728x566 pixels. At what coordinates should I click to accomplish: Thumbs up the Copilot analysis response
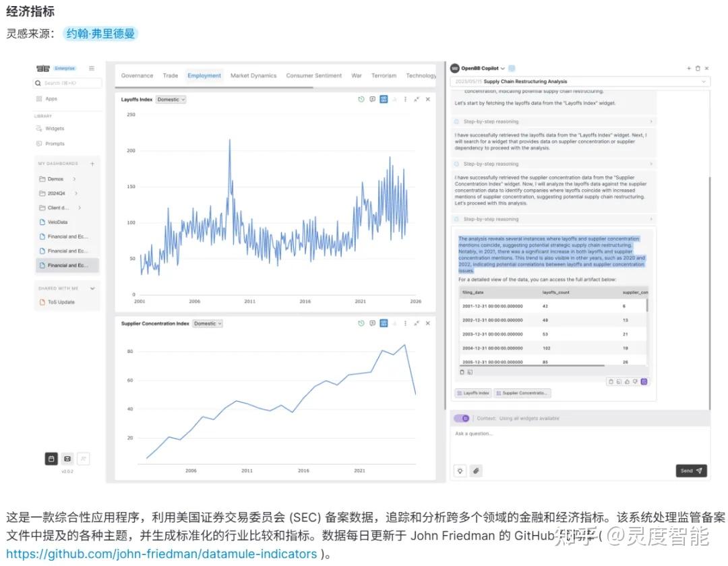click(627, 381)
